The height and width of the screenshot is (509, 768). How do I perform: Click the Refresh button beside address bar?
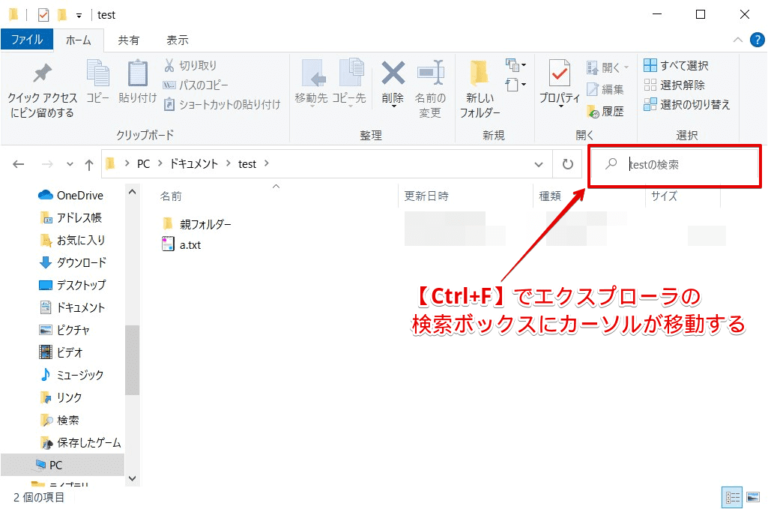[567, 164]
